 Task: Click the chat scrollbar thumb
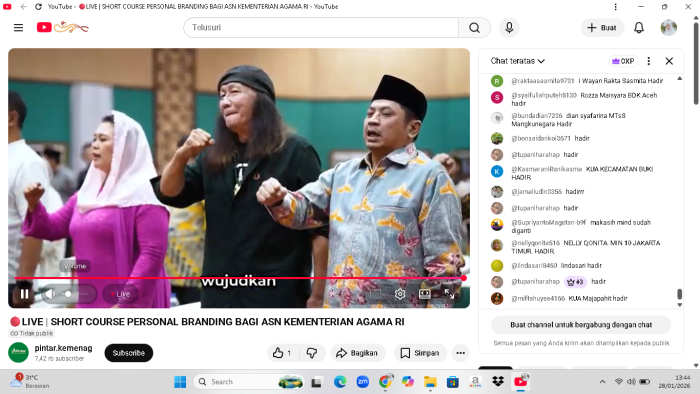point(679,294)
